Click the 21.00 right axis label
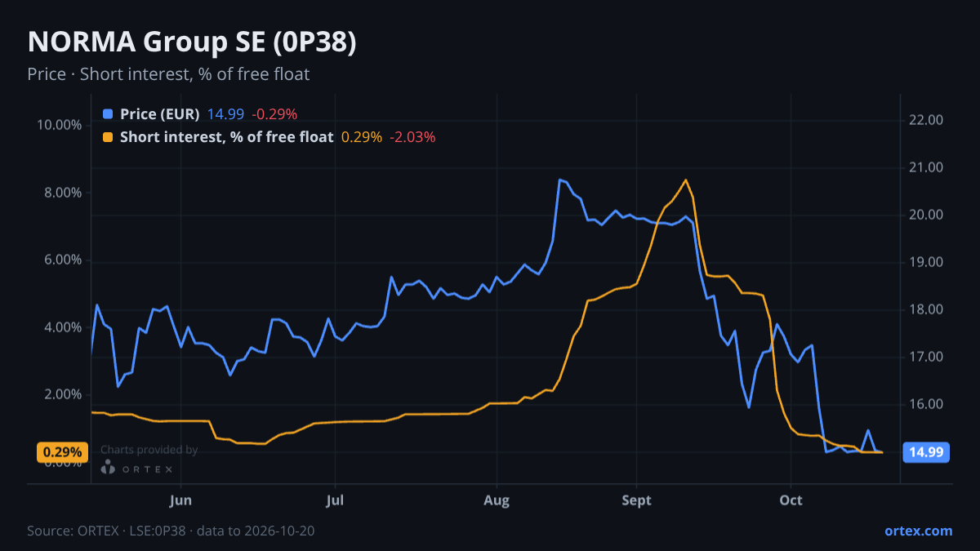 point(926,167)
